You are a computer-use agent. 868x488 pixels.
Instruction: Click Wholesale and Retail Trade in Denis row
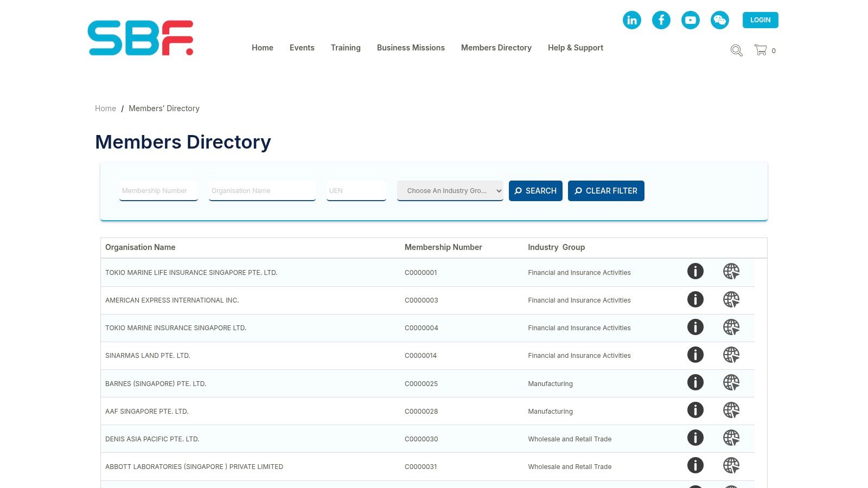pos(570,439)
